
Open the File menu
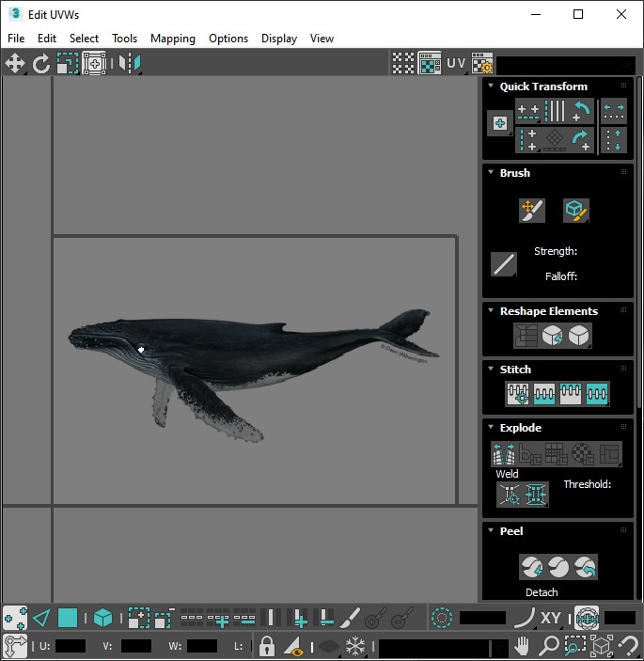coord(16,39)
